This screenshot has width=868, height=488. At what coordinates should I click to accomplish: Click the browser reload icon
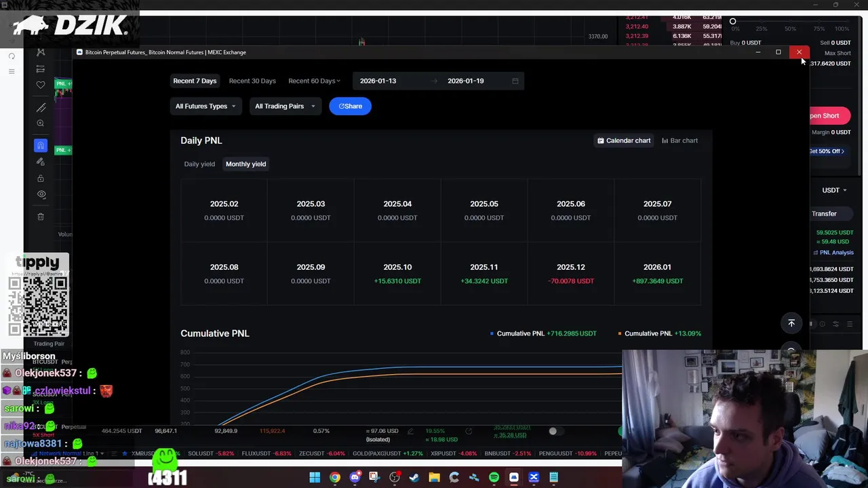tap(12, 56)
